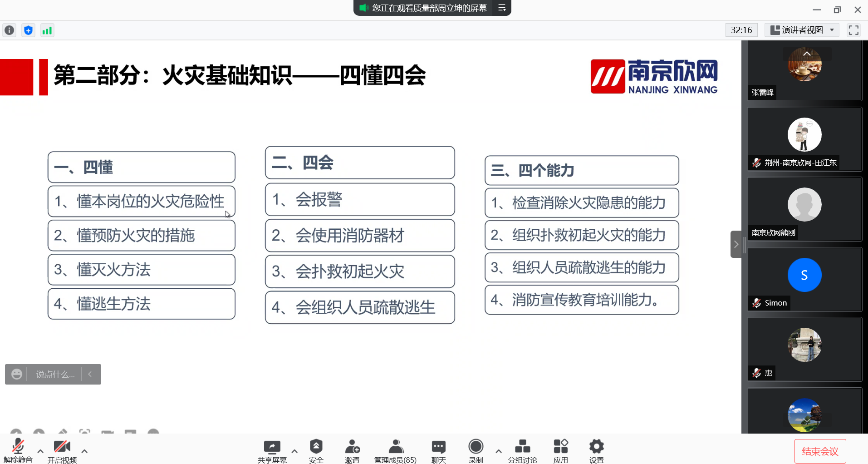Open the Apps (应用) icon
The width and height of the screenshot is (868, 464).
560,450
